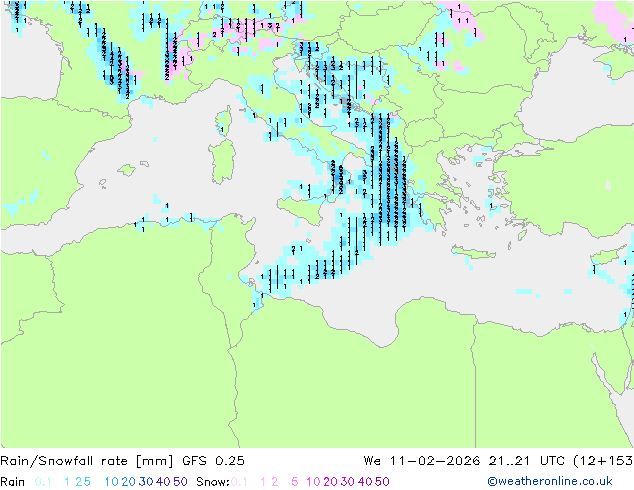Select the light cyan 0.1 rain legend value
The image size is (634, 490).
click(43, 482)
